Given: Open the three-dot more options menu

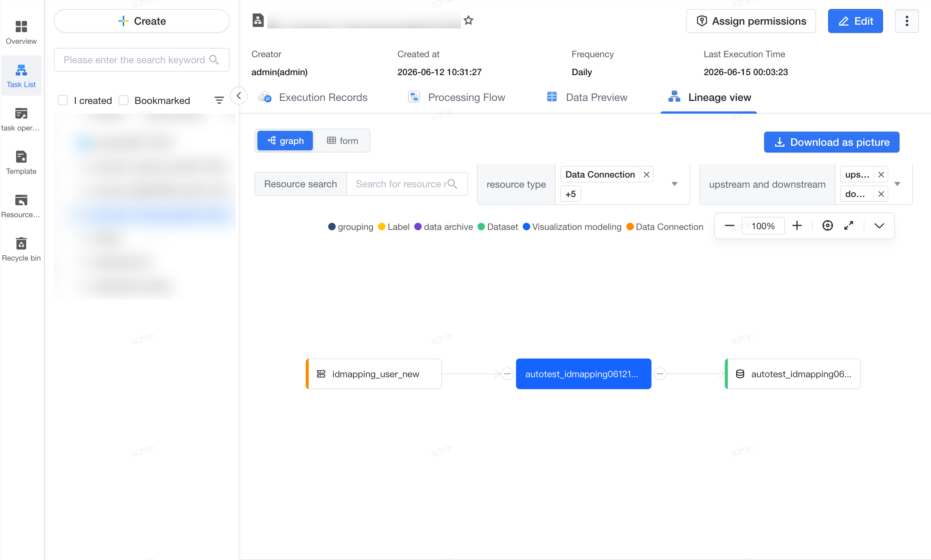Looking at the screenshot, I should point(907,21).
